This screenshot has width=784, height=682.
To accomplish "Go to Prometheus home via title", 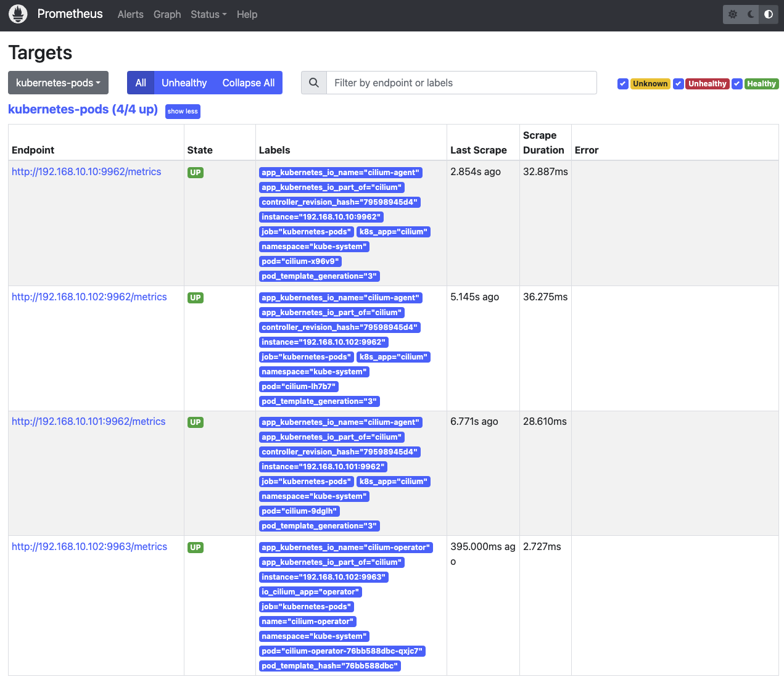I will [x=70, y=14].
